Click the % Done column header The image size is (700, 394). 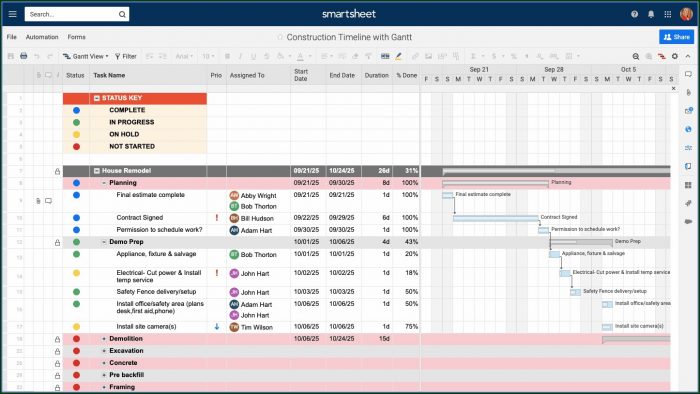(x=407, y=75)
